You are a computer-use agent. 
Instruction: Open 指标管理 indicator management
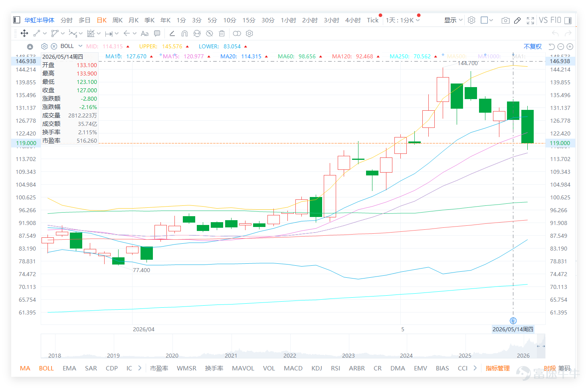tap(497, 368)
